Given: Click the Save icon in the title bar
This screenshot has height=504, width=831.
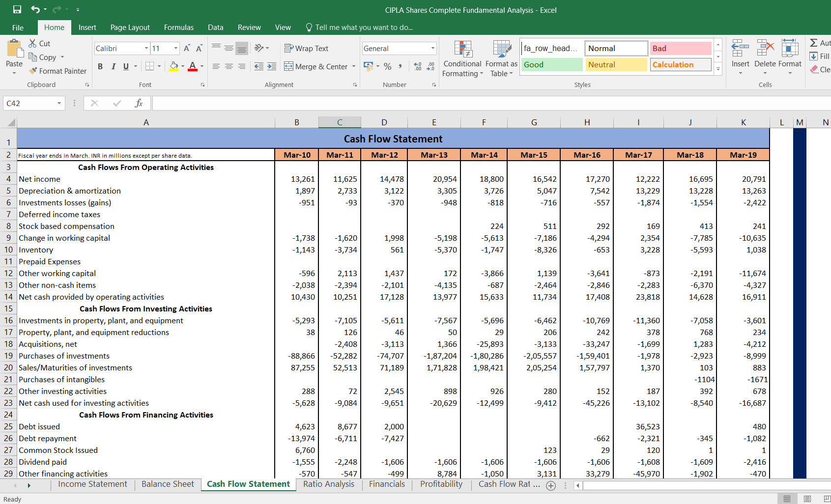Looking at the screenshot, I should [x=17, y=9].
